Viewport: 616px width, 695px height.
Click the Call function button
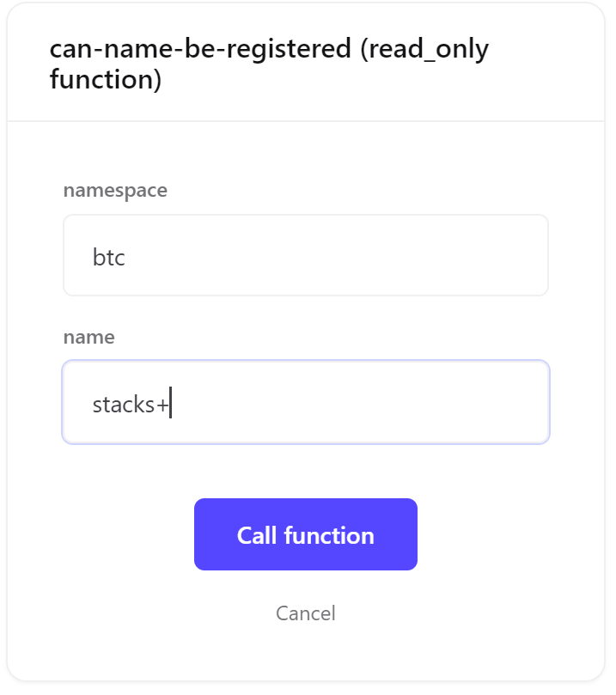305,534
